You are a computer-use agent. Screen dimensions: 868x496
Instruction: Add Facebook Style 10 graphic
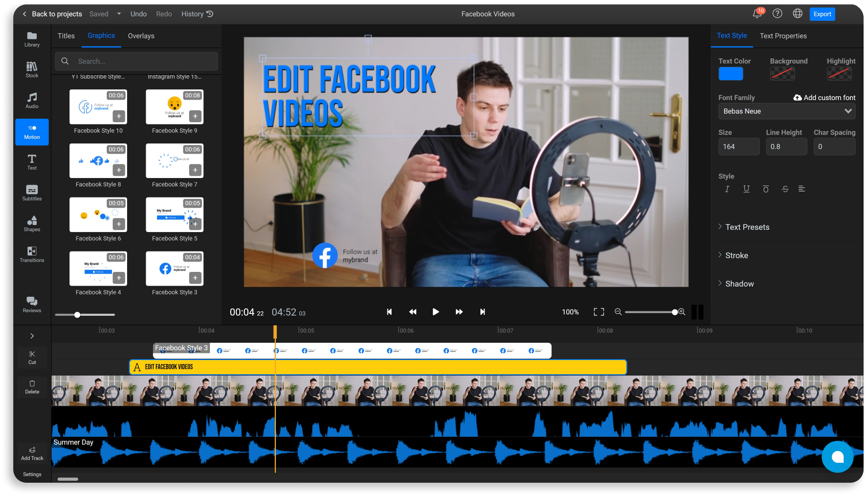(119, 116)
